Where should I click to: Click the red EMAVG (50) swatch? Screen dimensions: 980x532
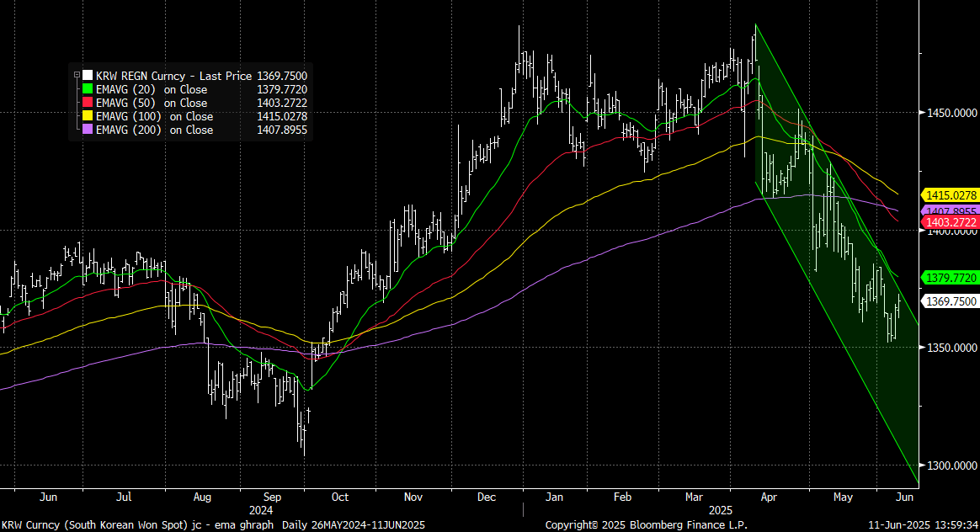coord(88,103)
